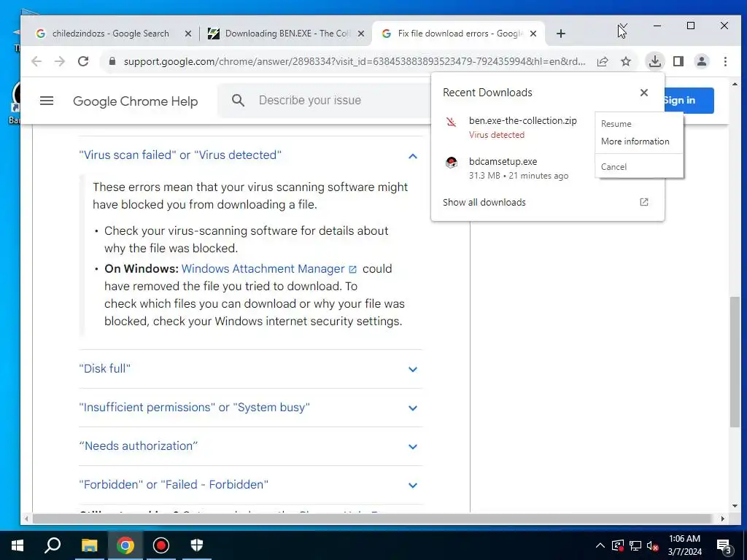Switch to Downloading BEN.EXE tab
This screenshot has height=560, width=747.
(287, 34)
